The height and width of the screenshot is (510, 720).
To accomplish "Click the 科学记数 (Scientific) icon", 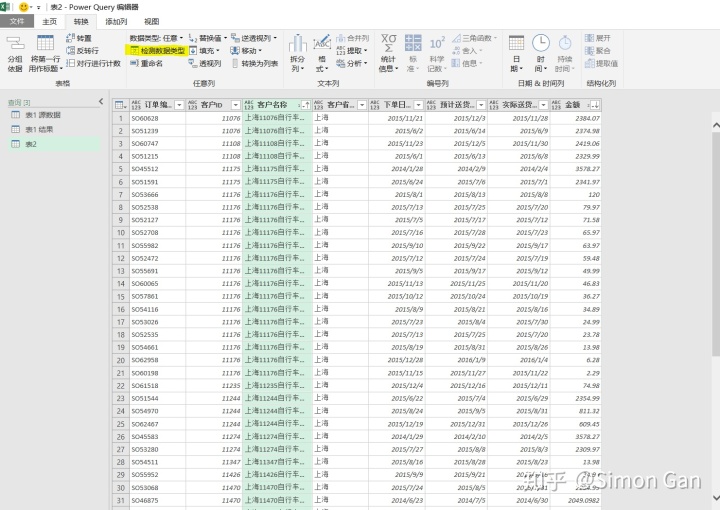I will (x=437, y=44).
